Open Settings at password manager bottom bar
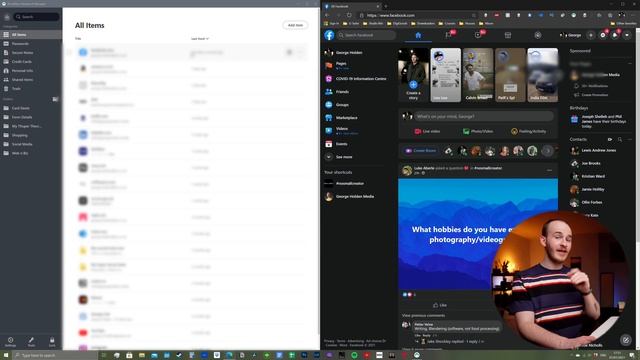Image resolution: width=640 pixels, height=360 pixels. pos(11,342)
